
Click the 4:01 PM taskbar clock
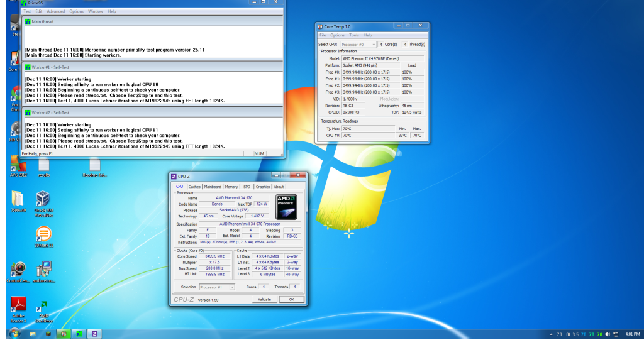(633, 334)
